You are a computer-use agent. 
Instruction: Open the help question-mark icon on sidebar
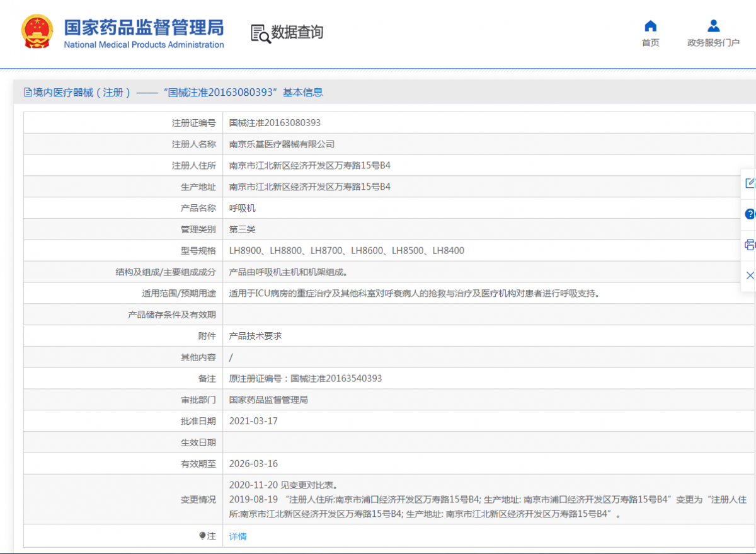(x=750, y=214)
